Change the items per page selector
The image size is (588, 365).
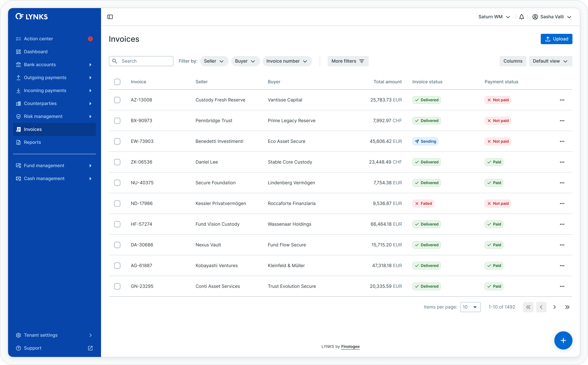pyautogui.click(x=470, y=307)
